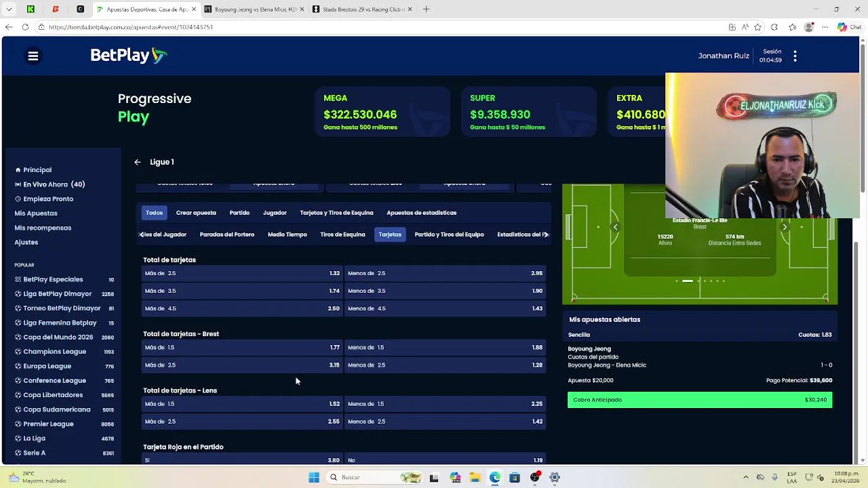Open File Explorer from the taskbar

tap(475, 477)
